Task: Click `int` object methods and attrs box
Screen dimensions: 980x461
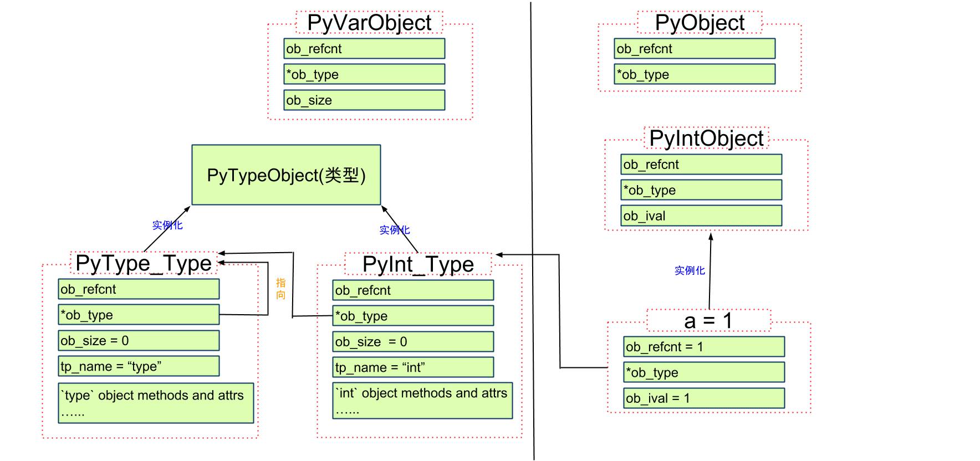Action: point(422,401)
